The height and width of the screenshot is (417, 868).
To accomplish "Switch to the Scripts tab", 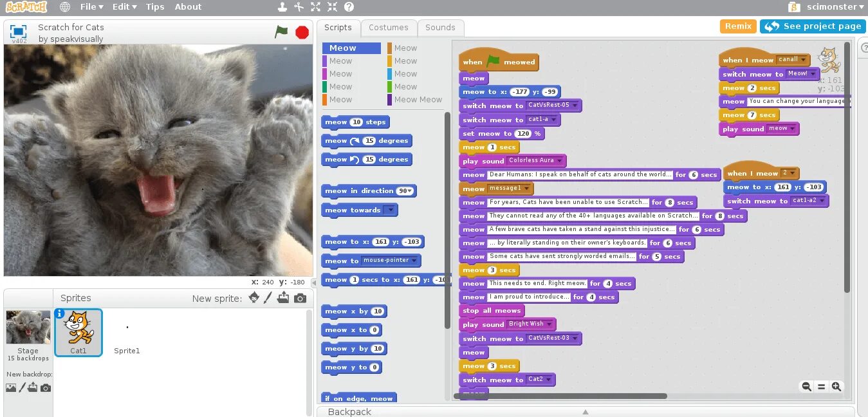I will pos(338,28).
